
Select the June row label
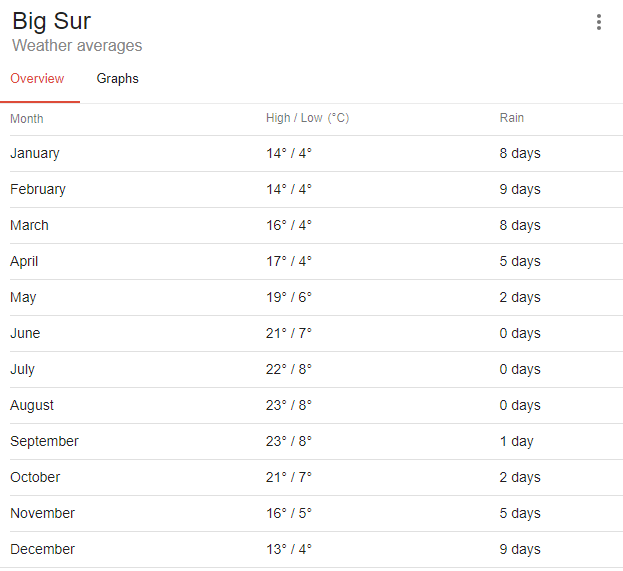[x=25, y=333]
